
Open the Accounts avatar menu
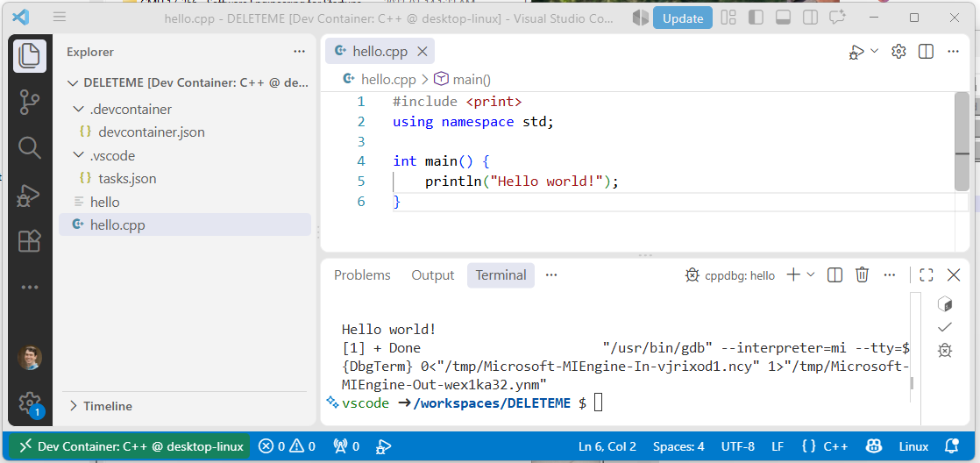pos(30,358)
